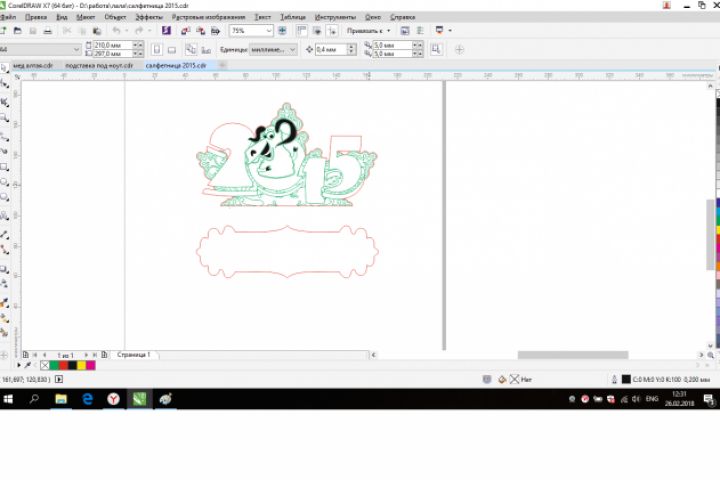The image size is (720, 480).
Task: Pick the magenta swatch in document palette
Action: coord(91,366)
